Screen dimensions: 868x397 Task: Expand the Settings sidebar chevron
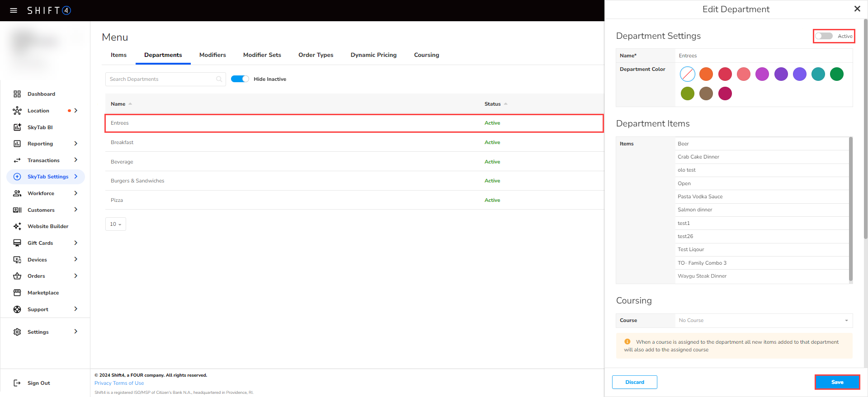tap(75, 332)
